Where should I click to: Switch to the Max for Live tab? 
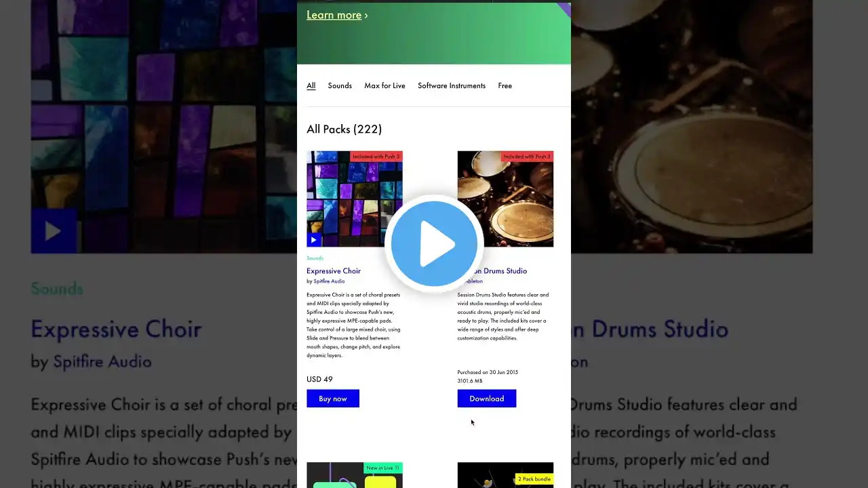(384, 85)
